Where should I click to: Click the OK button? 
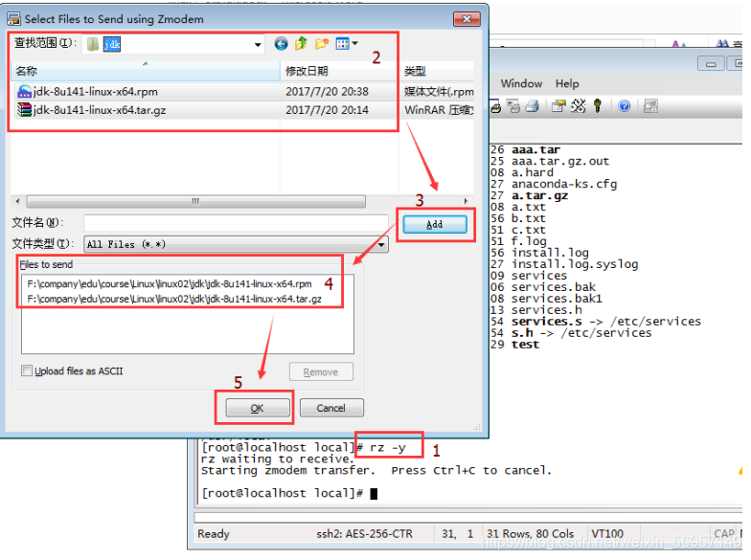point(257,408)
